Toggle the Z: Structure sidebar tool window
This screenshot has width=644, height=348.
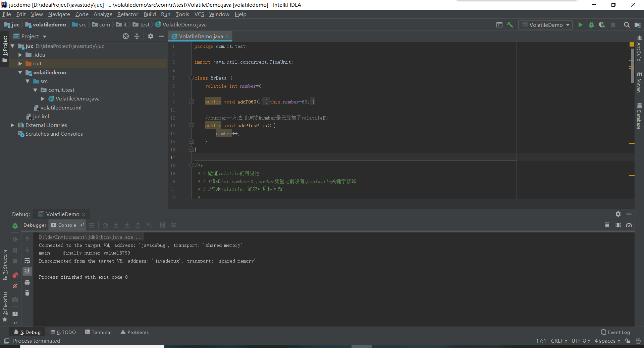[x=5, y=265]
